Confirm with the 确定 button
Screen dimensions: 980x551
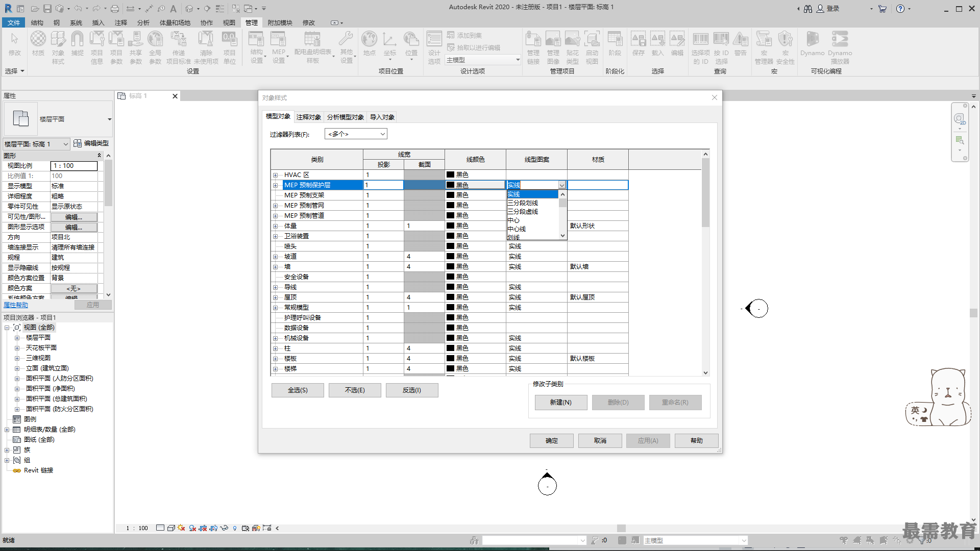pos(552,441)
